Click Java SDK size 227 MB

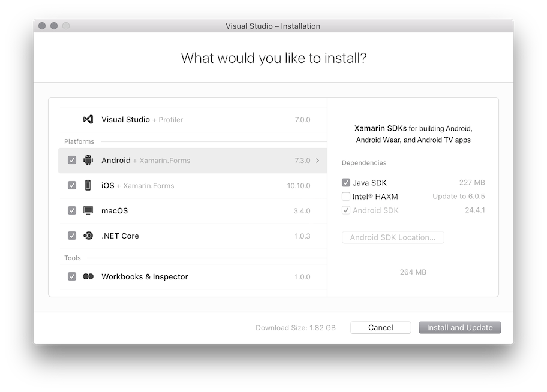472,182
